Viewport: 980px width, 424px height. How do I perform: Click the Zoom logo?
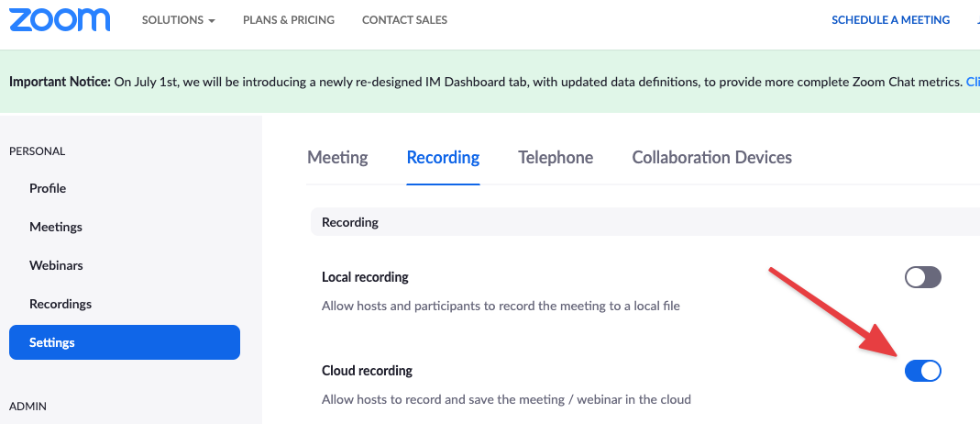point(60,20)
